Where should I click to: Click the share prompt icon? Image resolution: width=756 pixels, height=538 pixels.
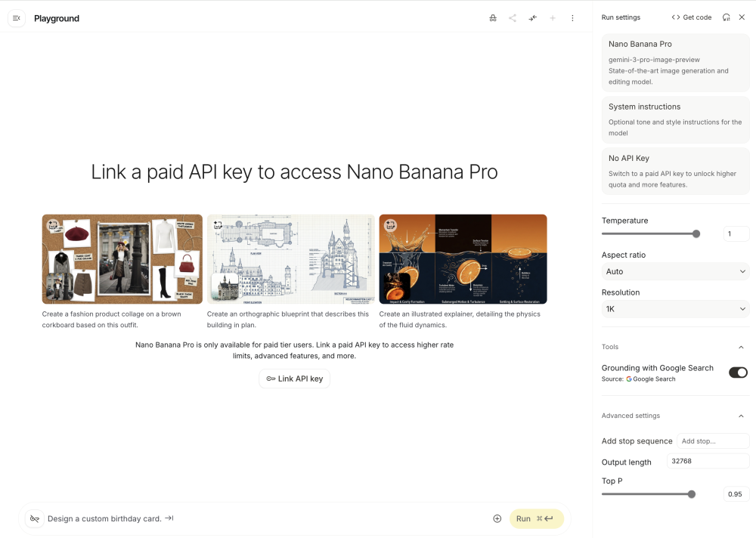(513, 18)
